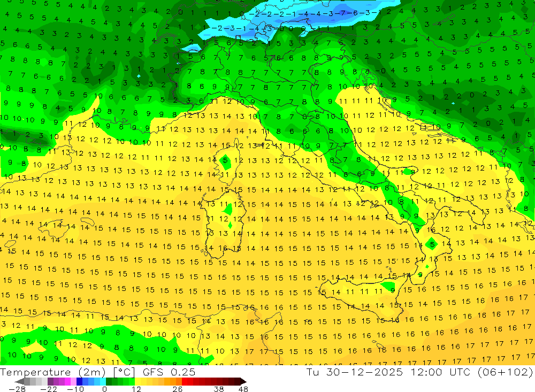Click the 12 label under the color bar
This screenshot has height=392, width=535.
tap(136, 389)
